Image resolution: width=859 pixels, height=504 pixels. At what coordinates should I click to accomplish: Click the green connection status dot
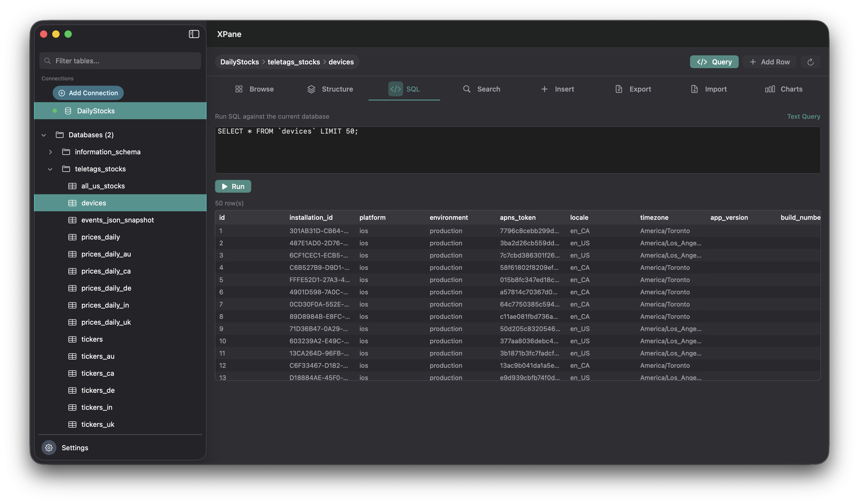(55, 111)
